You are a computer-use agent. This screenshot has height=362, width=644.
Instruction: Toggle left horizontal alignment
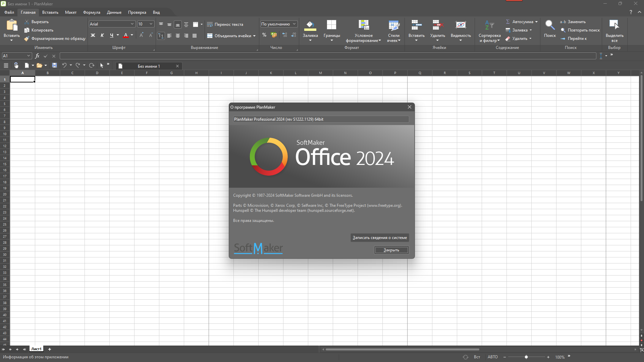tap(169, 36)
